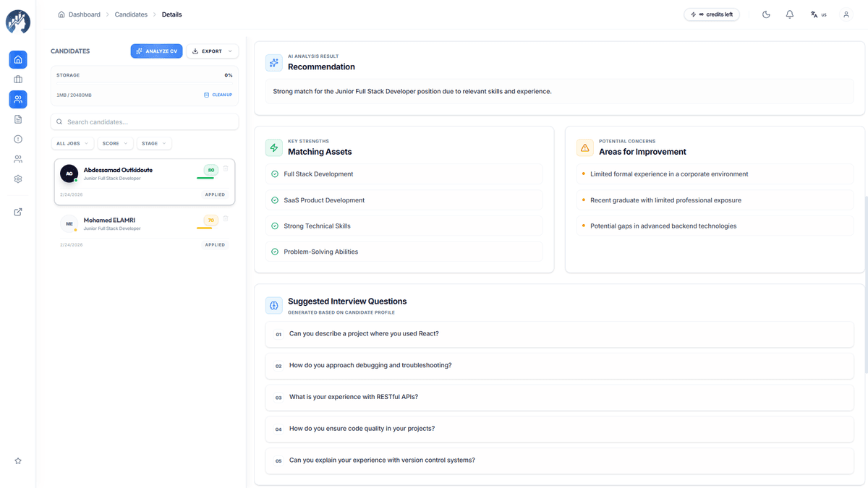Select the briefcase jobs icon in sidebar

pos(17,80)
